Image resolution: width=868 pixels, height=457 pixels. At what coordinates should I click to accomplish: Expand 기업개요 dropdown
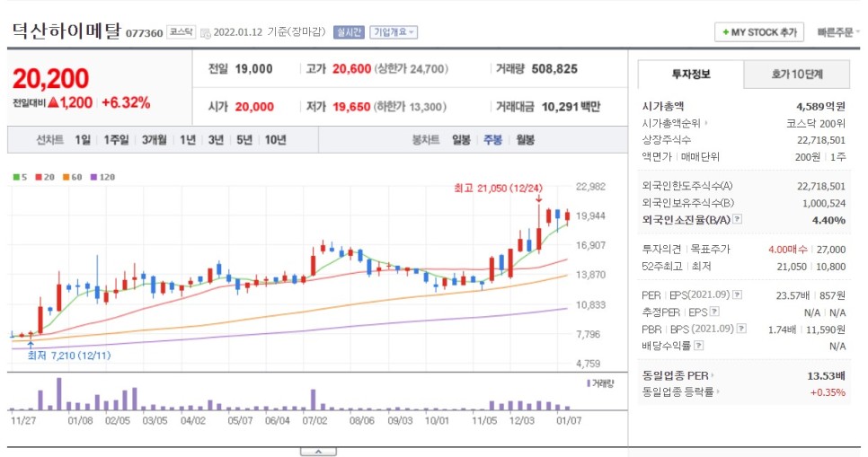tap(394, 32)
